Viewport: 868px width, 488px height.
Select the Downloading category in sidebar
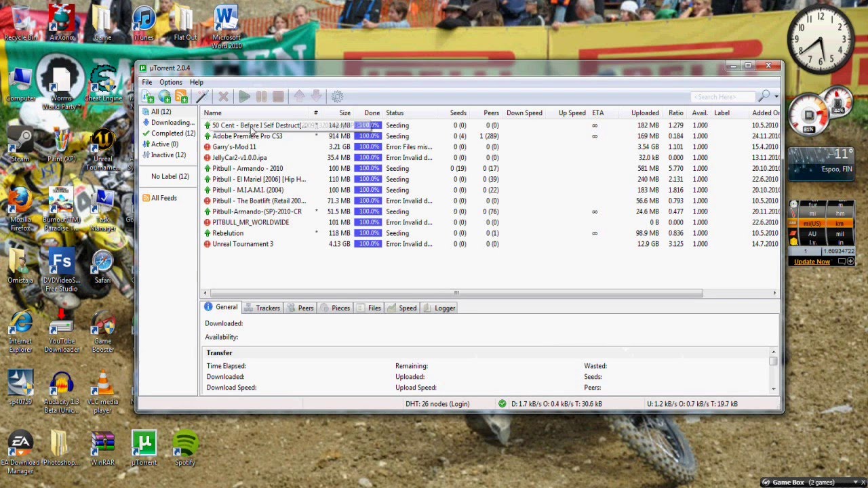[169, 123]
